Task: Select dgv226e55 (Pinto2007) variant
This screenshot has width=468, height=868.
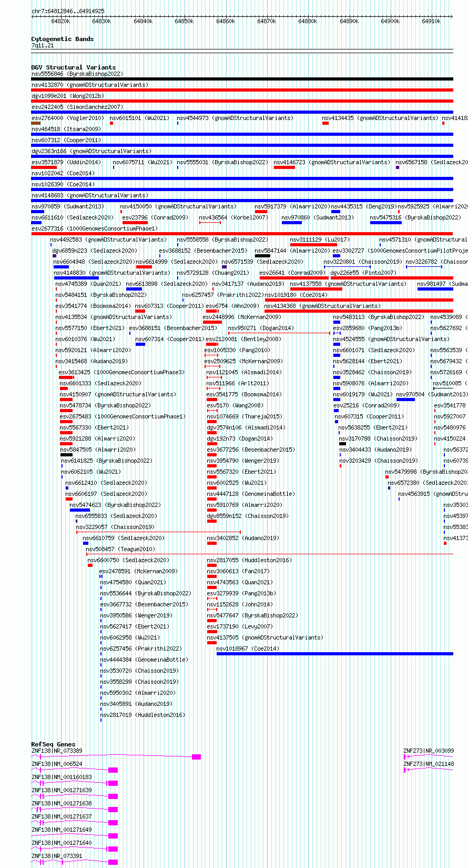Action: pos(363,273)
